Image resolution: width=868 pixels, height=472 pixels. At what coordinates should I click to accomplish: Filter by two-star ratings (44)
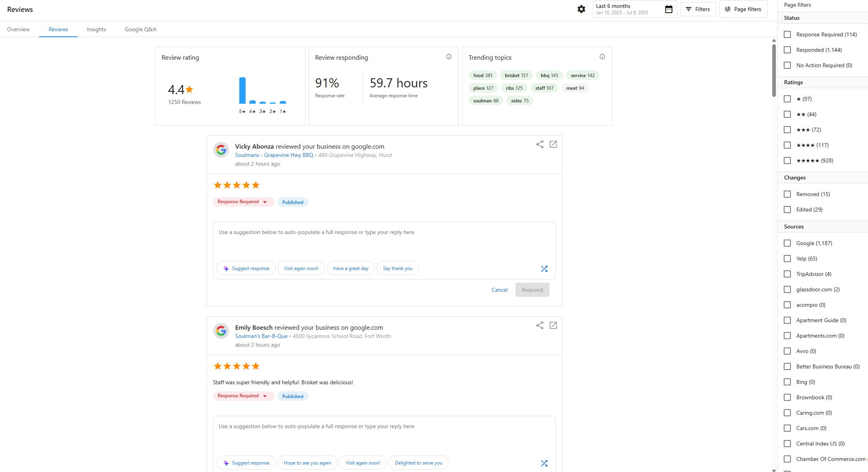coord(787,114)
